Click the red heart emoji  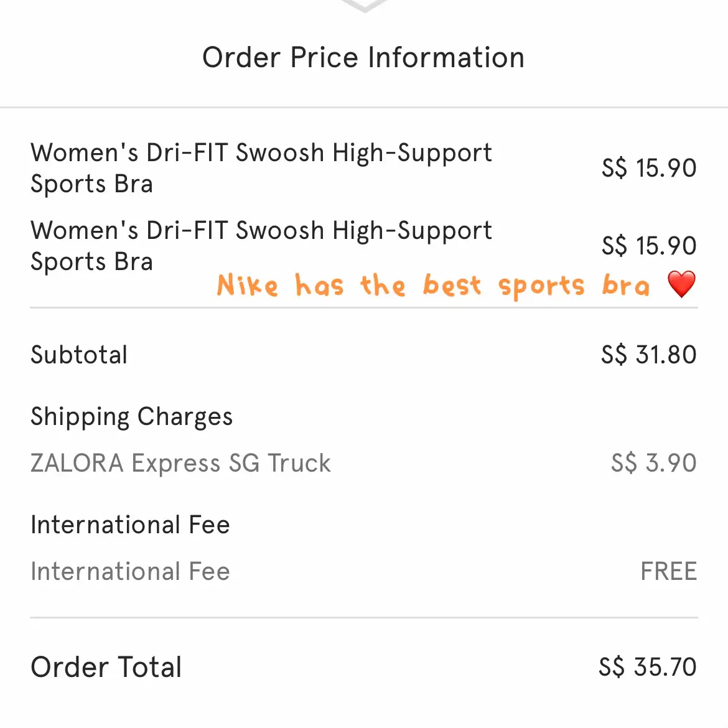[681, 284]
